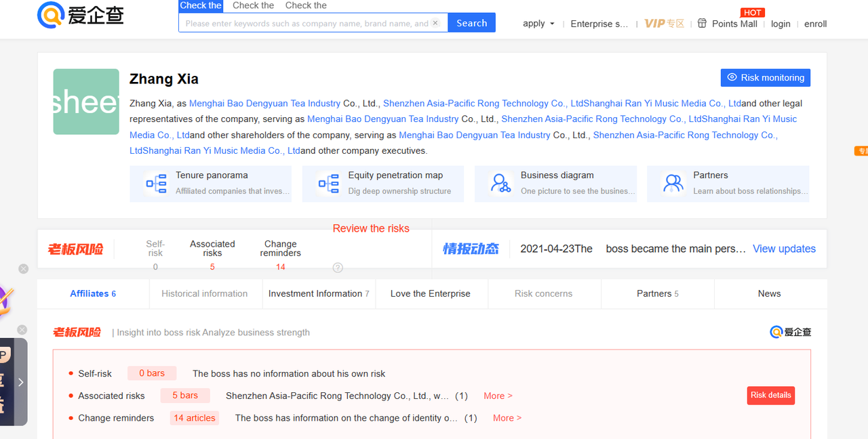Screen dimensions: 868x439
Task: Click the Business diagram person-network icon
Action: (x=501, y=184)
